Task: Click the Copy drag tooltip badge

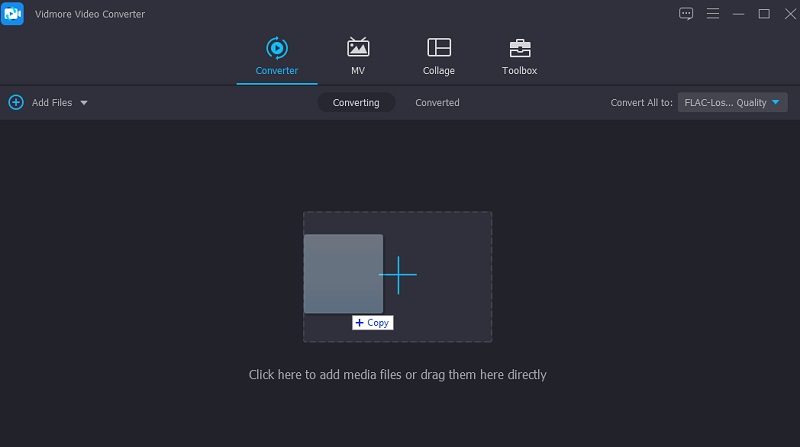Action: pos(372,323)
